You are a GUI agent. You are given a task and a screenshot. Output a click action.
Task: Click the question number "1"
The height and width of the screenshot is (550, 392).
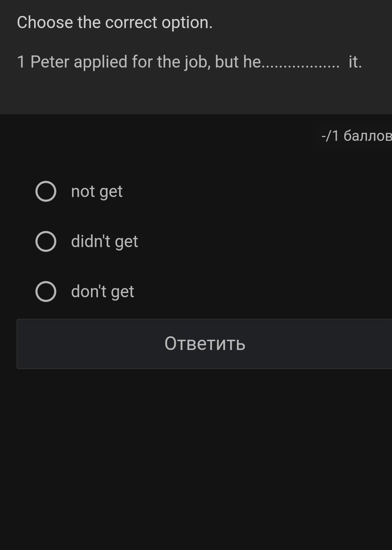[x=21, y=62]
